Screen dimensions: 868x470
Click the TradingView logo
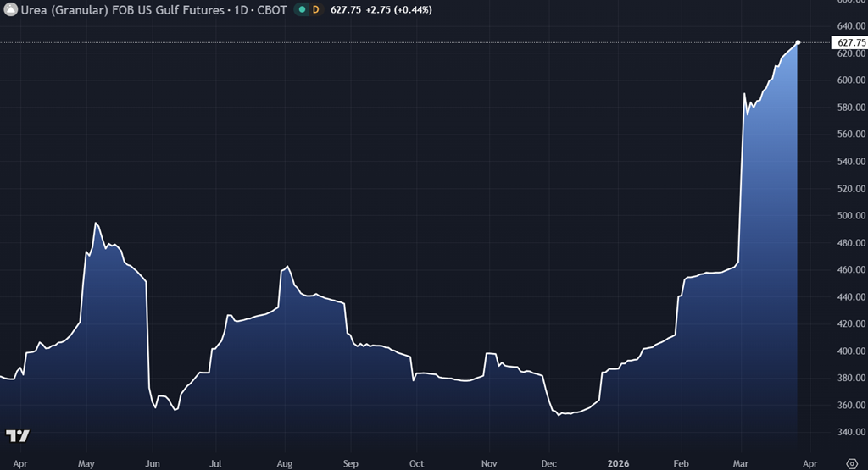[x=18, y=435]
